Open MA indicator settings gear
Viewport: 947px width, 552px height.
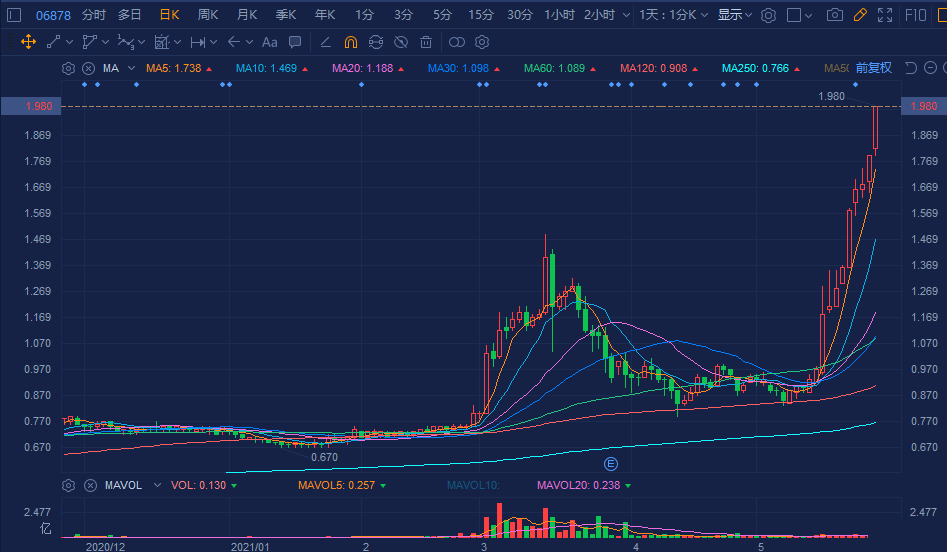[x=68, y=68]
